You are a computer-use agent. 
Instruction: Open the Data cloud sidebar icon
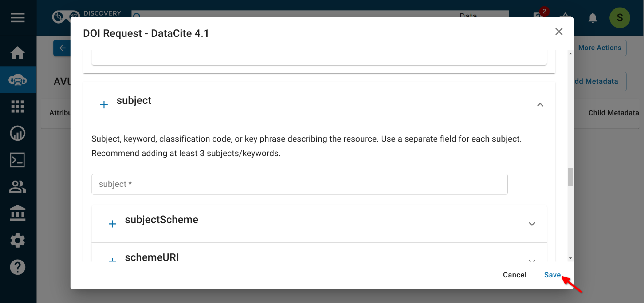pyautogui.click(x=18, y=80)
